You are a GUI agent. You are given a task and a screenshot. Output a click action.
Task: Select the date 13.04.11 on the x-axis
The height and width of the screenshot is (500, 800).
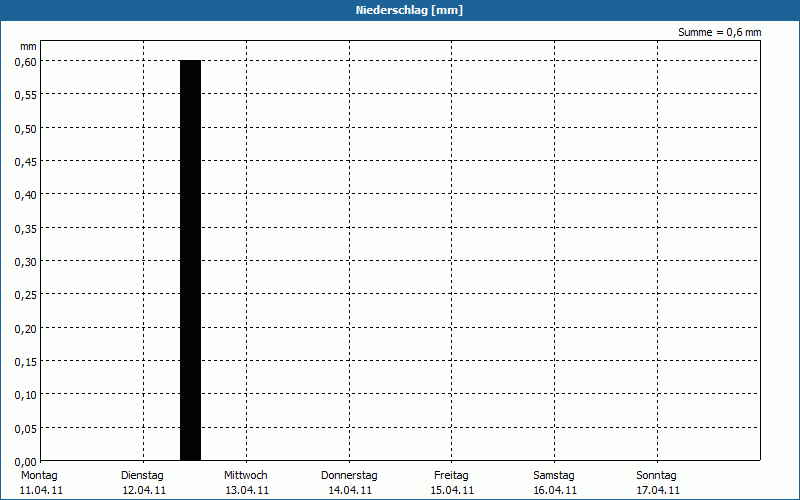tap(247, 490)
